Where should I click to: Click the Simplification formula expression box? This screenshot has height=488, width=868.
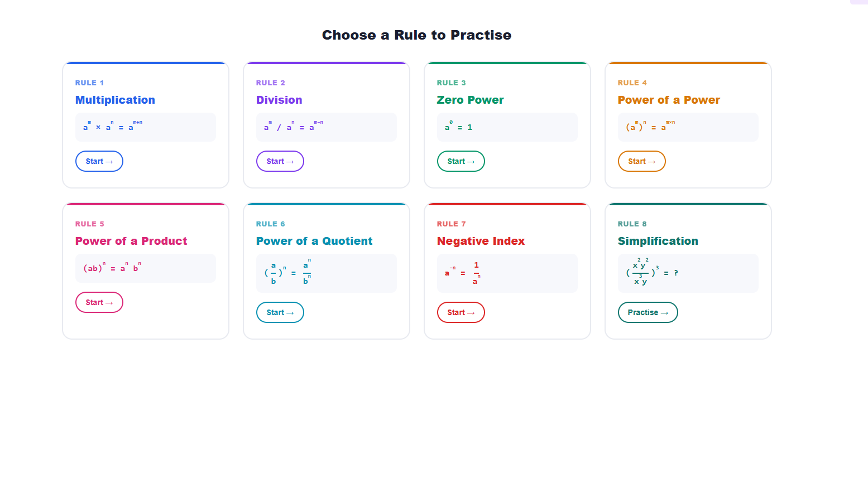coord(688,273)
